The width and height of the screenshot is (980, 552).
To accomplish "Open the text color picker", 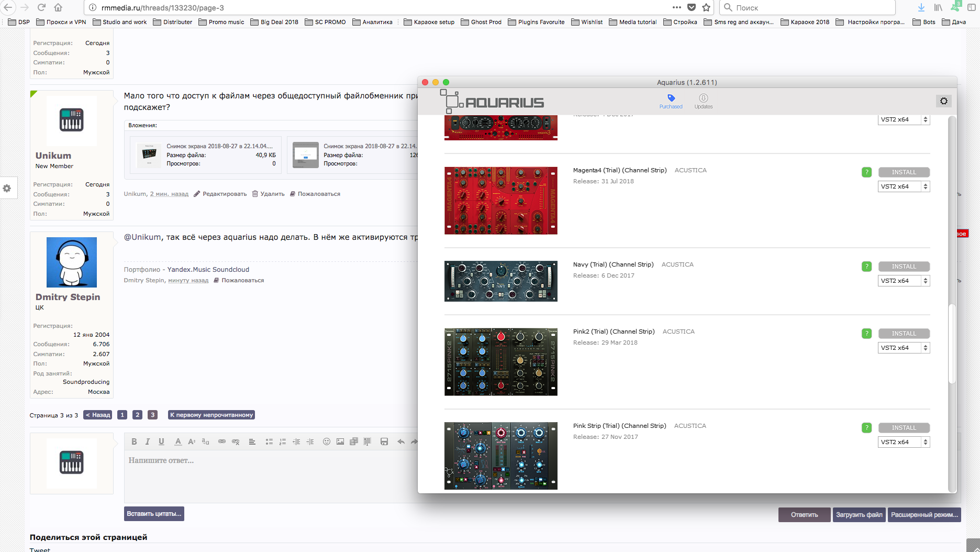I will click(178, 441).
